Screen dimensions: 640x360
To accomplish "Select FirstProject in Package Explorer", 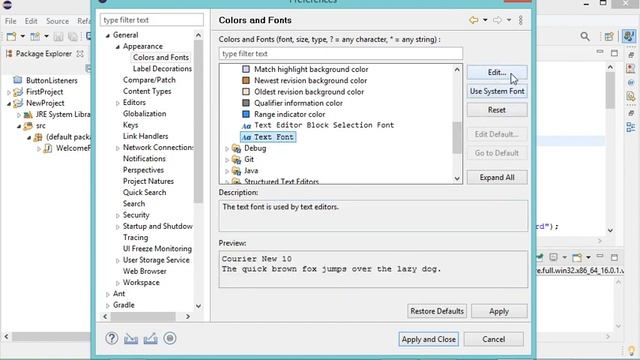I will pyautogui.click(x=44, y=92).
